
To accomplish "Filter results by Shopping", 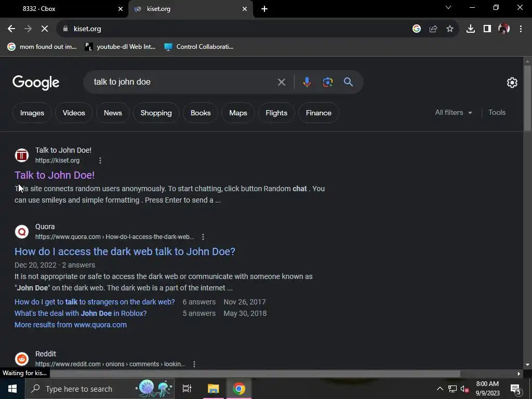I will [x=156, y=113].
